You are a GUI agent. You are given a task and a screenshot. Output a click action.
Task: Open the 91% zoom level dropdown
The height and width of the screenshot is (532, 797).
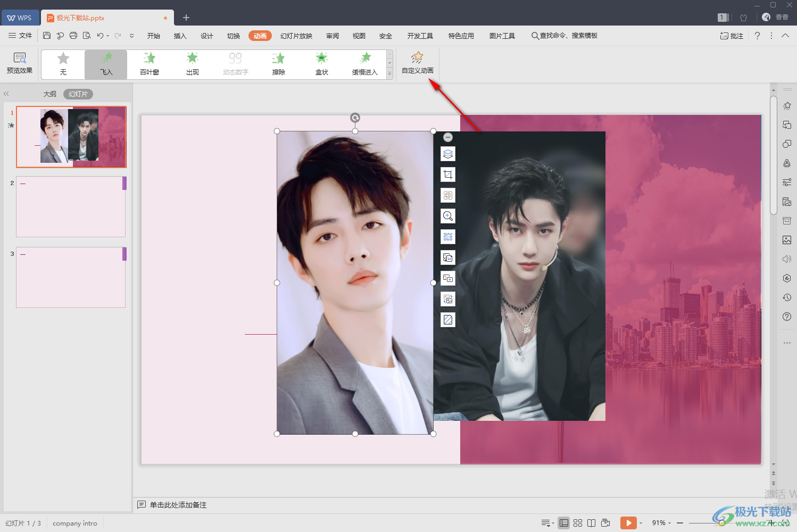661,523
